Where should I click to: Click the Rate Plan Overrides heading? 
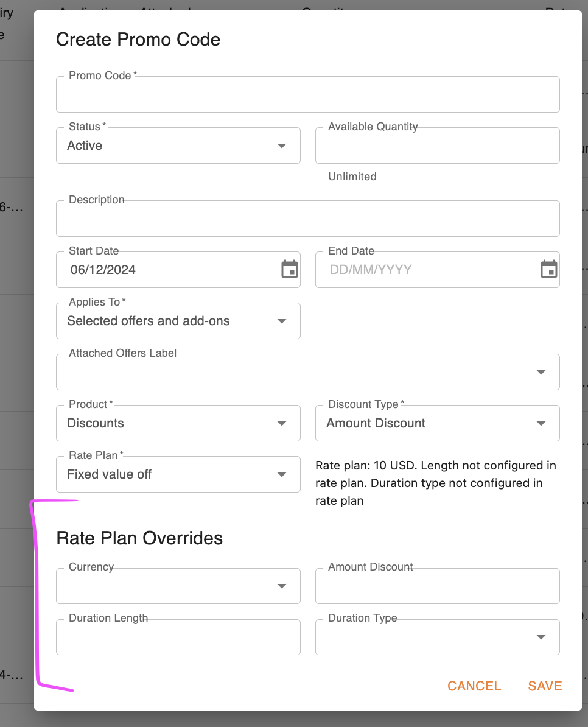pyautogui.click(x=139, y=538)
